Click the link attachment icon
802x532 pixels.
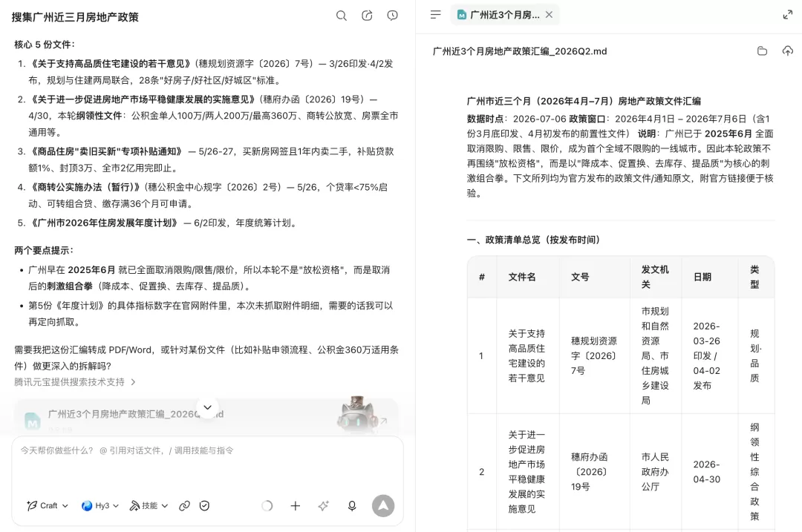tap(185, 505)
